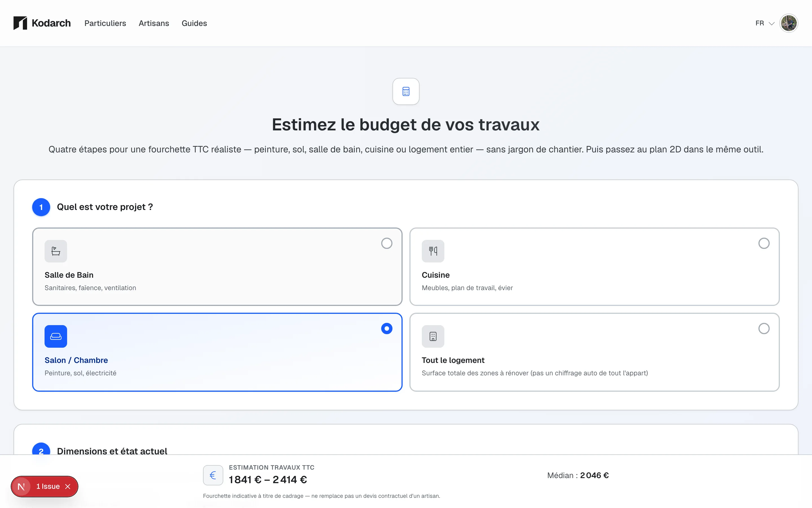Screen dimensions: 812x508
Task: Select the Salle de Bain radio button
Action: (x=387, y=243)
